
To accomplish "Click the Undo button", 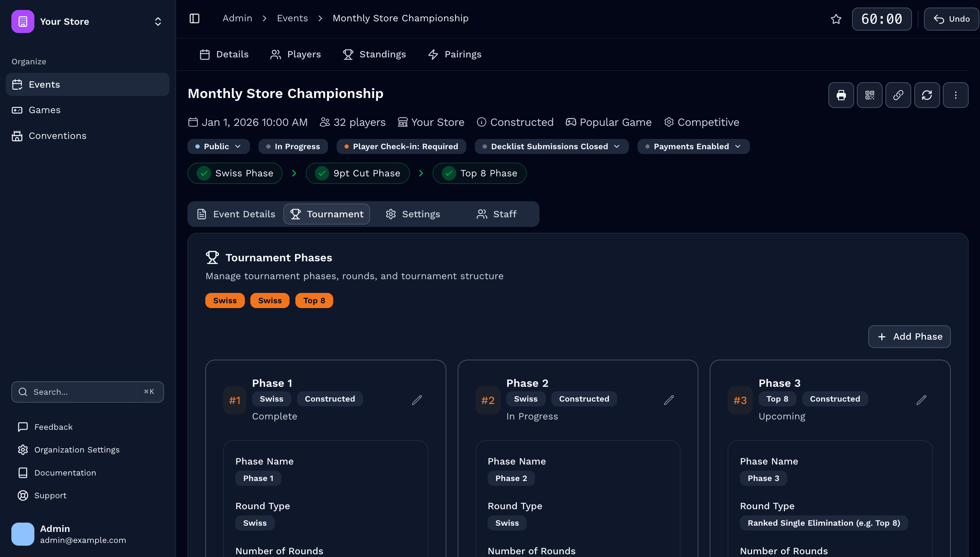I will pos(951,19).
